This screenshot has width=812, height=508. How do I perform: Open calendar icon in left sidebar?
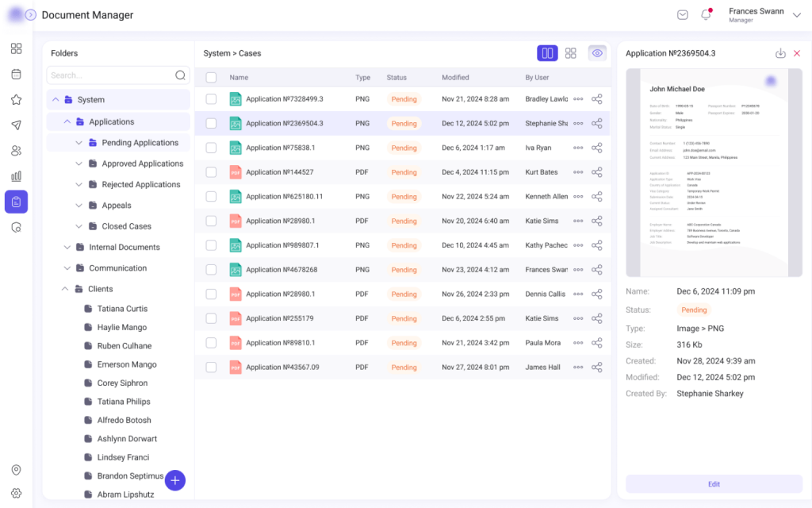point(16,74)
